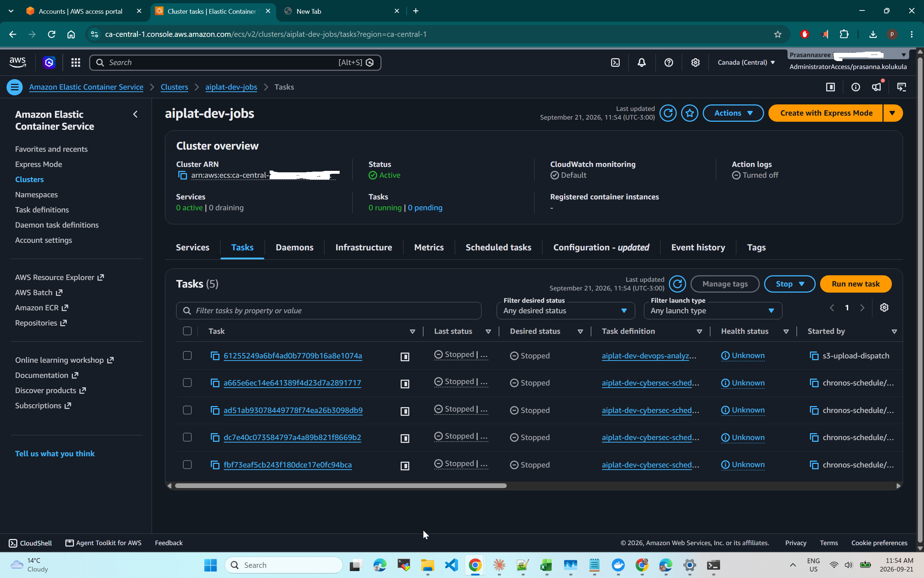
Task: Open the help question mark icon
Action: [668, 62]
